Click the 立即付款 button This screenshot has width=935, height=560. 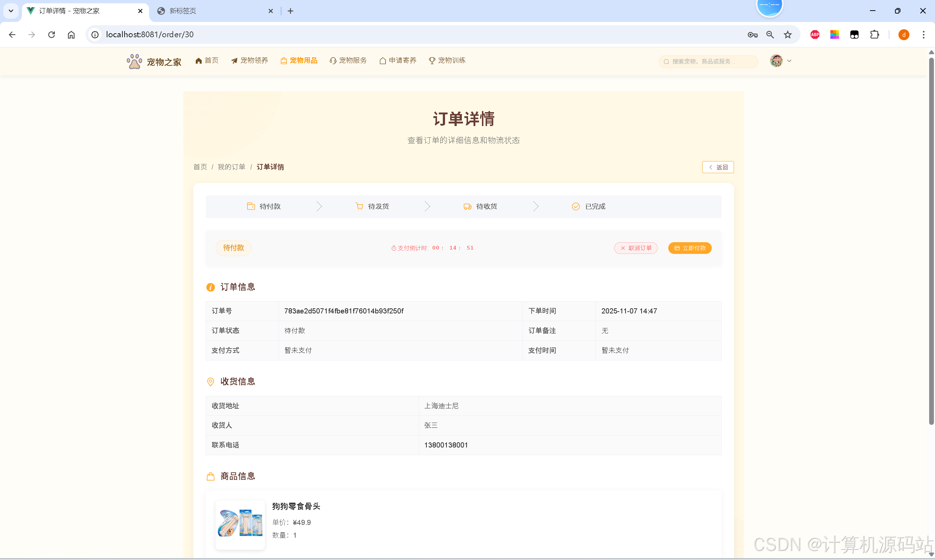tap(690, 248)
